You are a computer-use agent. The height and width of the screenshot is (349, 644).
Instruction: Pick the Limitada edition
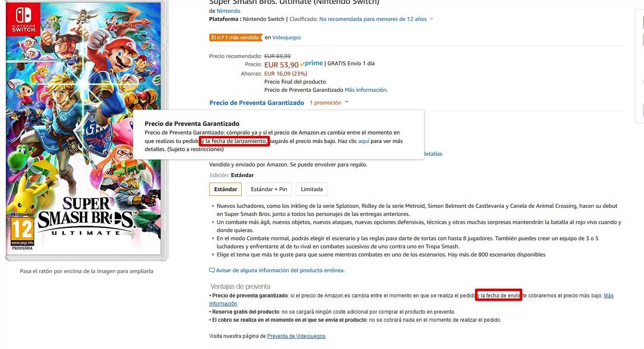(x=312, y=189)
